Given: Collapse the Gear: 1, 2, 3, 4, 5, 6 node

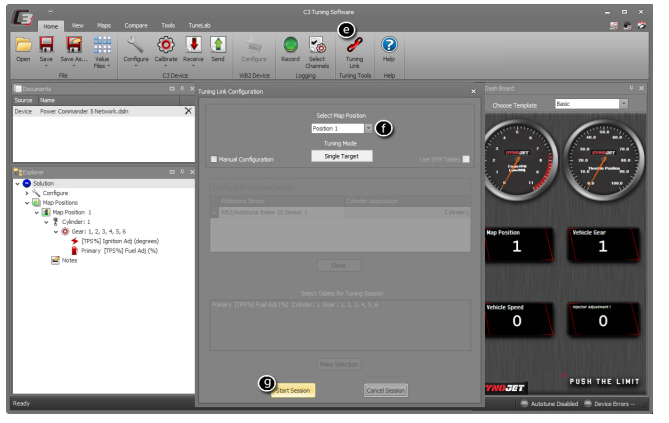Looking at the screenshot, I should coord(55,232).
